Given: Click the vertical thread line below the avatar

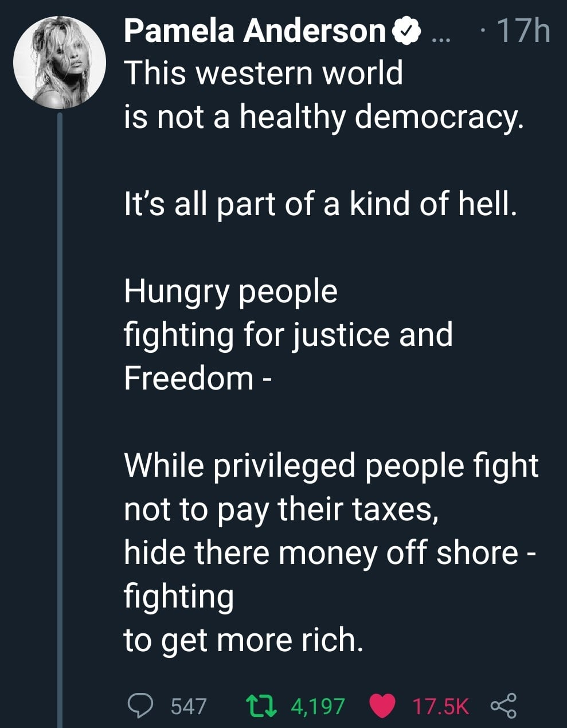Looking at the screenshot, I should coord(60,402).
